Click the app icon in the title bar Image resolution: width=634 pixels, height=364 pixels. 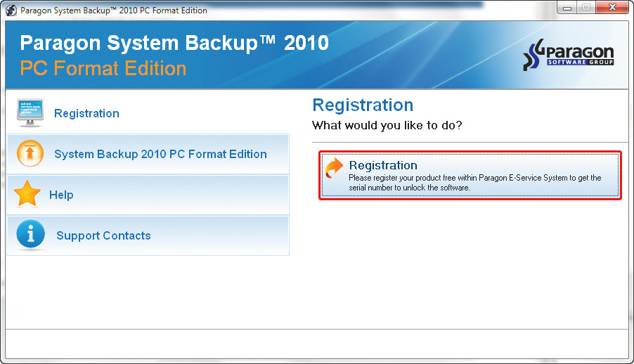click(x=11, y=11)
